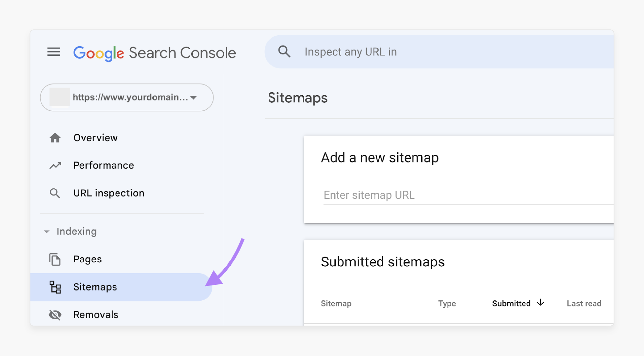
Task: Focus the Inspect any URL search field
Action: tap(439, 52)
